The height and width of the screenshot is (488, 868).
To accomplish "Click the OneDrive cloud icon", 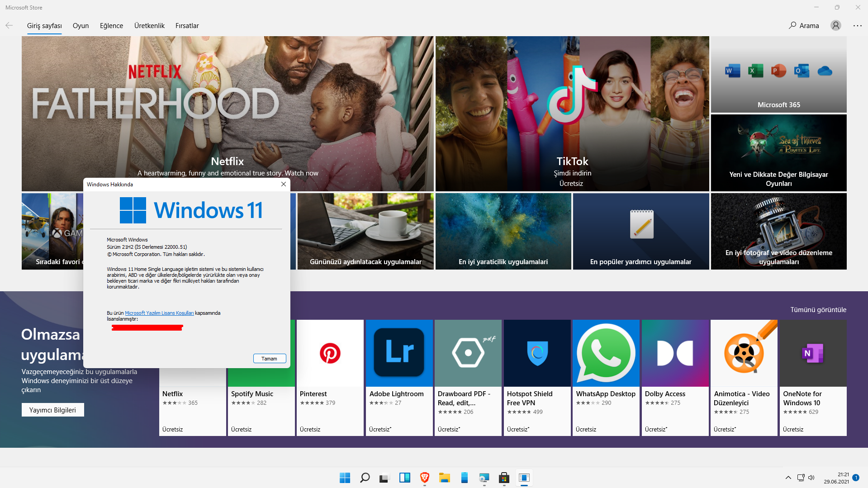I will 825,71.
